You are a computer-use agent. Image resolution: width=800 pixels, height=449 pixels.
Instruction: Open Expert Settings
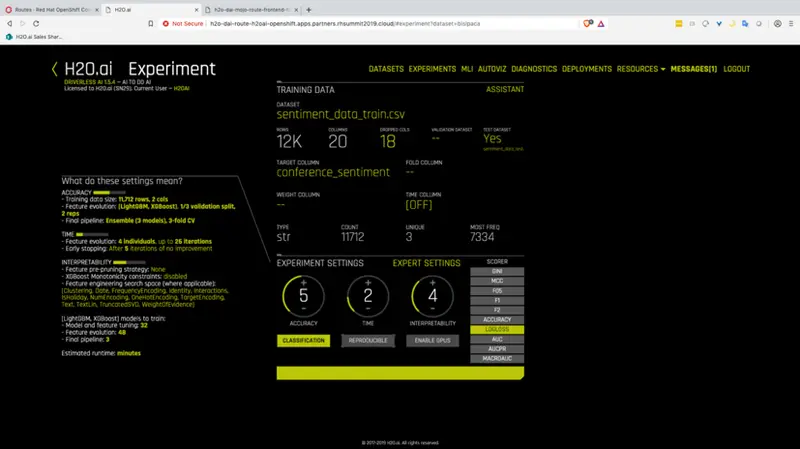pyautogui.click(x=427, y=263)
